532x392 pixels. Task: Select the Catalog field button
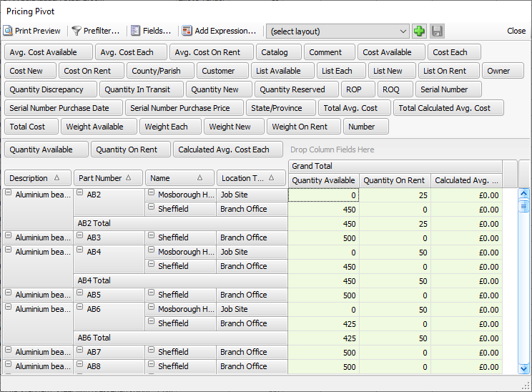click(x=279, y=52)
